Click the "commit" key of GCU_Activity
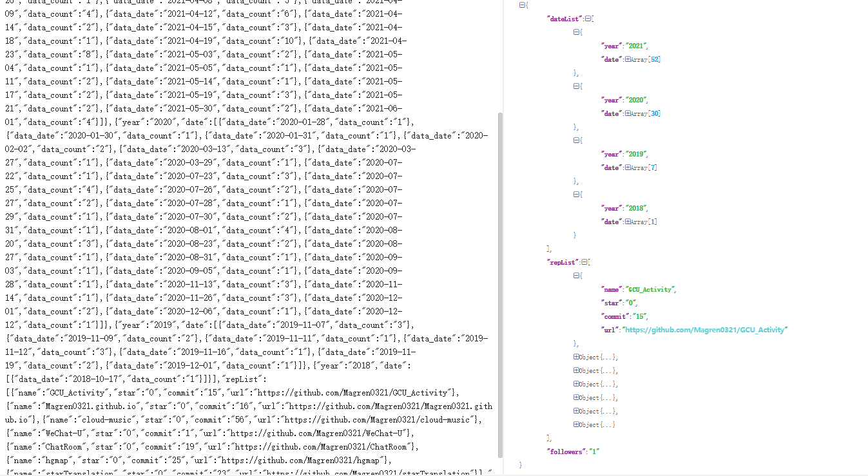The width and height of the screenshot is (868, 476). (615, 316)
